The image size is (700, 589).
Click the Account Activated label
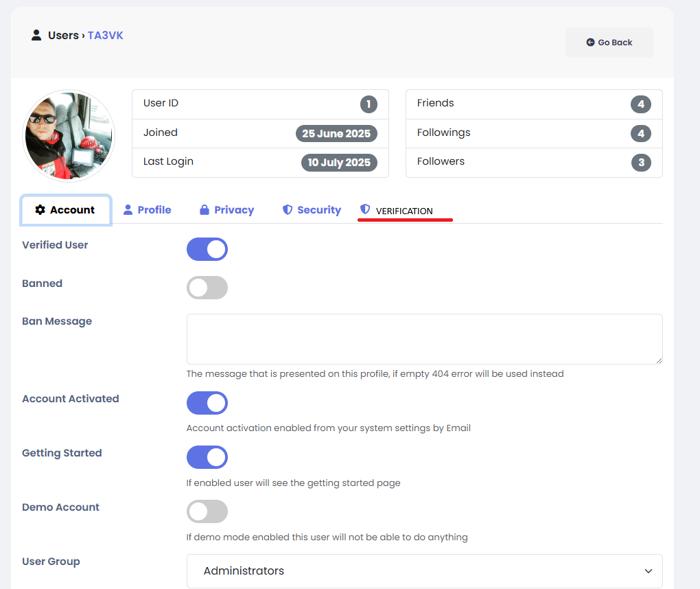71,398
